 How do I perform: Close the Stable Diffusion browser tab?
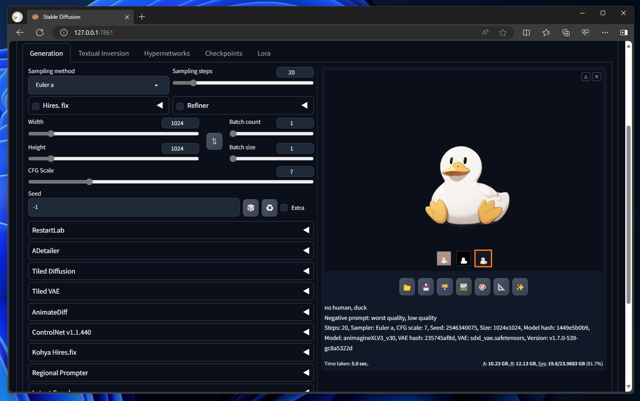pyautogui.click(x=127, y=17)
